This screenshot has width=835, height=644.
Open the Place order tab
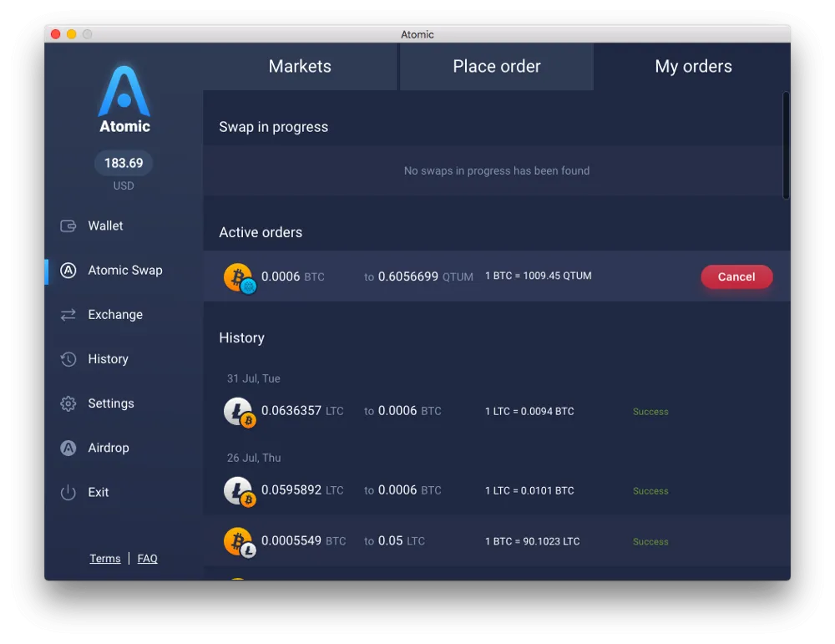pyautogui.click(x=497, y=67)
